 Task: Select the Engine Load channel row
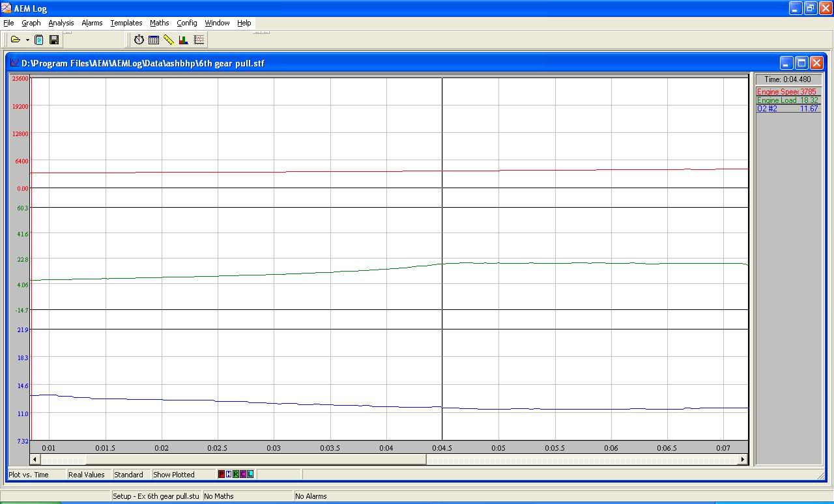pyautogui.click(x=788, y=100)
